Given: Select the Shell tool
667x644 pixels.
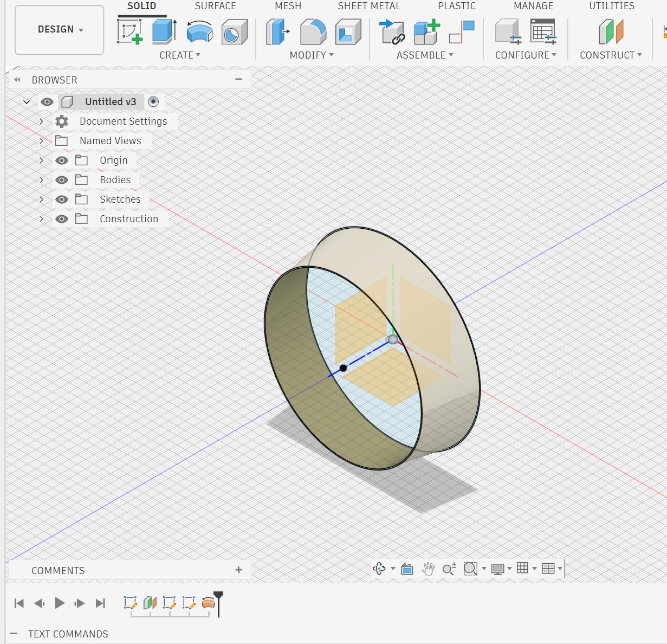Looking at the screenshot, I should pyautogui.click(x=348, y=31).
